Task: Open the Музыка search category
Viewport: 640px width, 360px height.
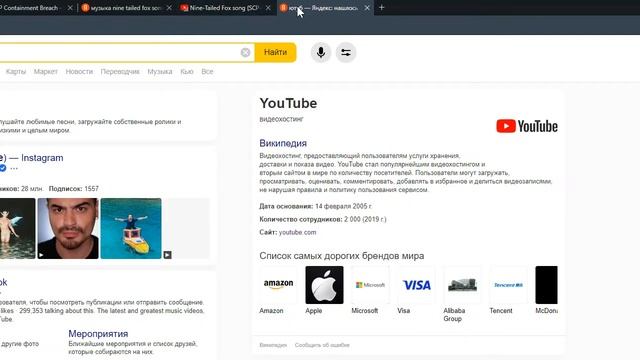Action: click(160, 71)
